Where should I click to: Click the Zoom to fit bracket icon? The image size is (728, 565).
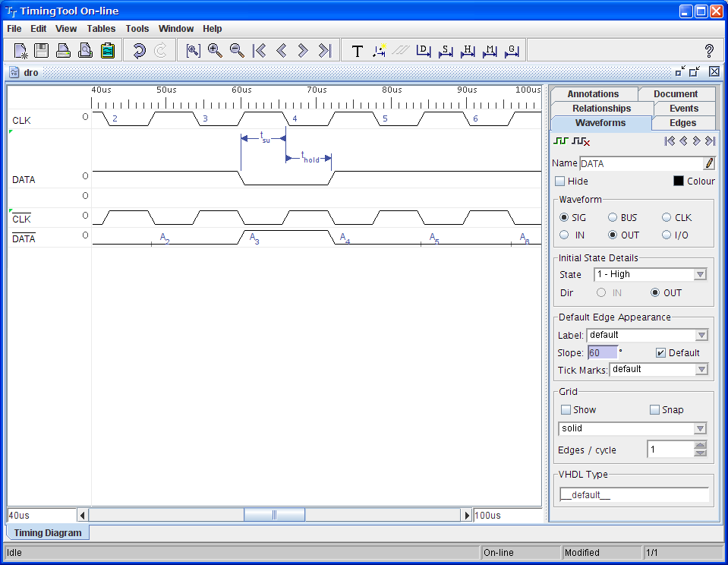point(193,51)
